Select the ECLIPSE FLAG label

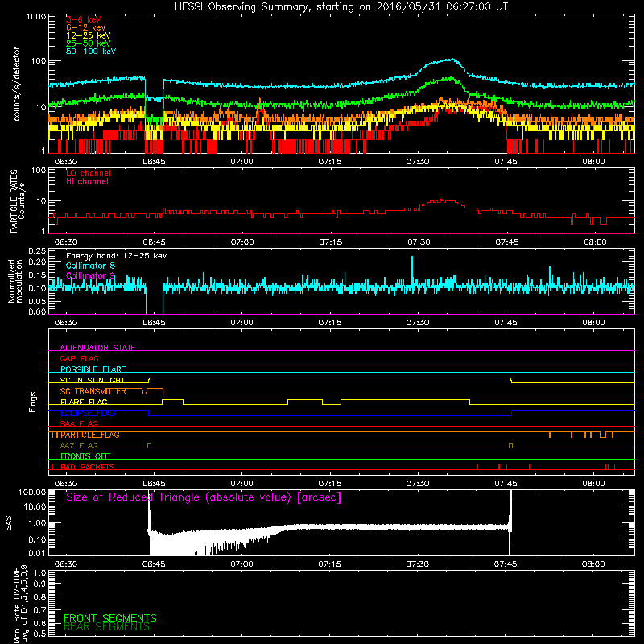pyautogui.click(x=88, y=413)
